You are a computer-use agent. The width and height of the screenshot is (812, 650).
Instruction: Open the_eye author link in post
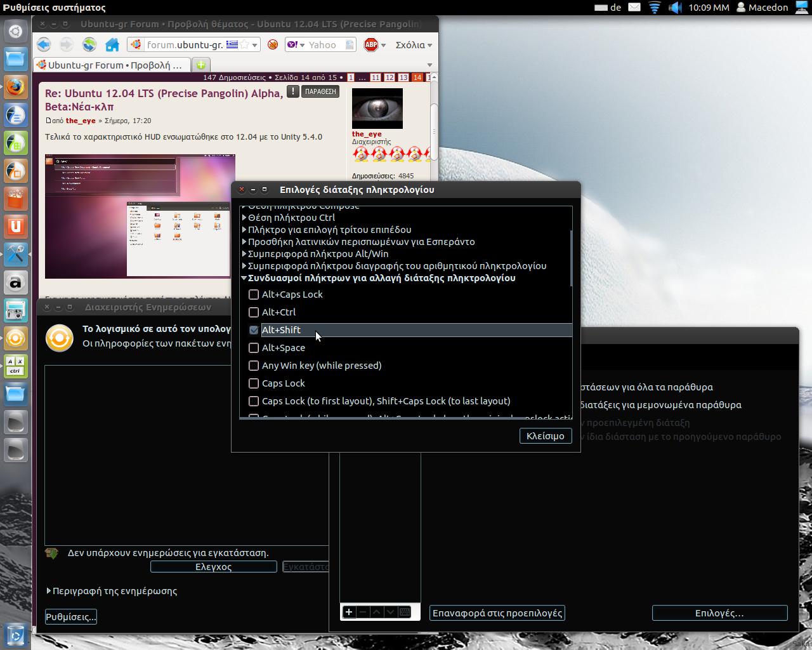(x=81, y=121)
